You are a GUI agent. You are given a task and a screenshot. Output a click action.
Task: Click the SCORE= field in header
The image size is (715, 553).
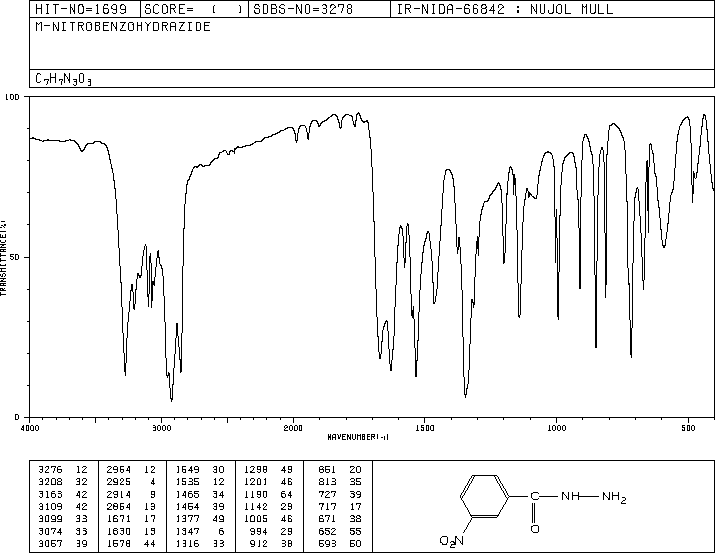pos(195,9)
